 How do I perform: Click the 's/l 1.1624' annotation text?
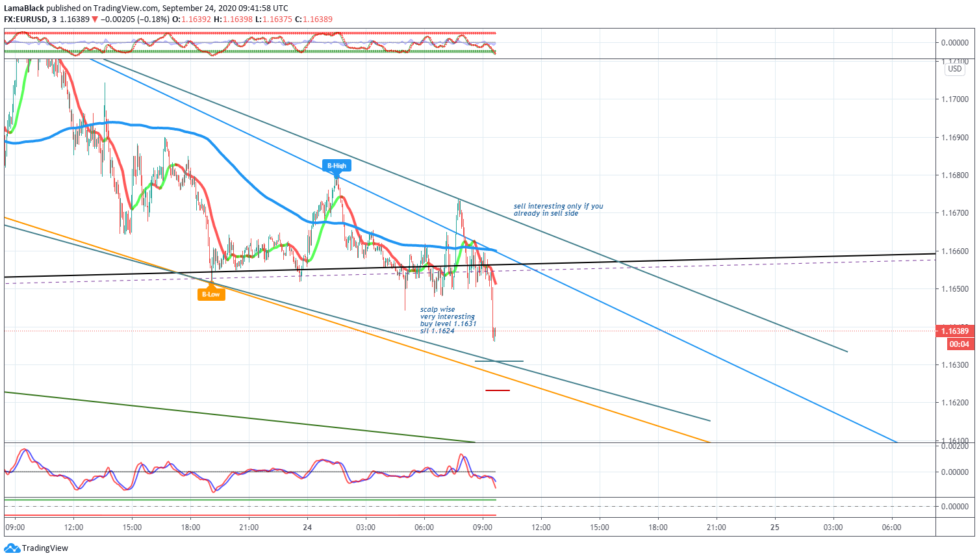[437, 331]
